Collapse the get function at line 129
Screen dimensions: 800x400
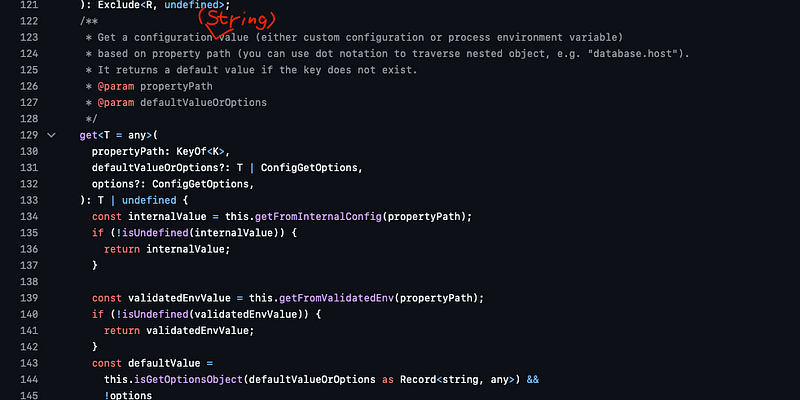point(51,135)
